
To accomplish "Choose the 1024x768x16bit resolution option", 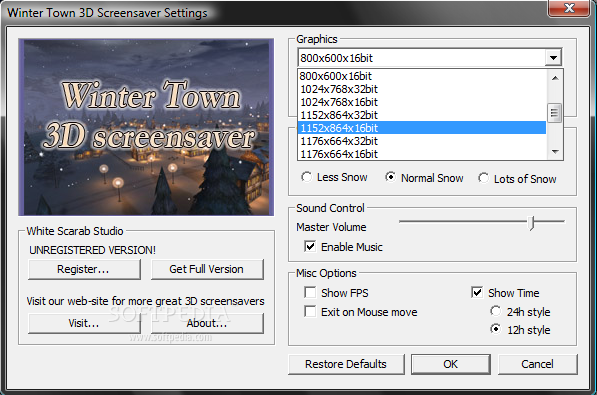I will click(x=422, y=102).
